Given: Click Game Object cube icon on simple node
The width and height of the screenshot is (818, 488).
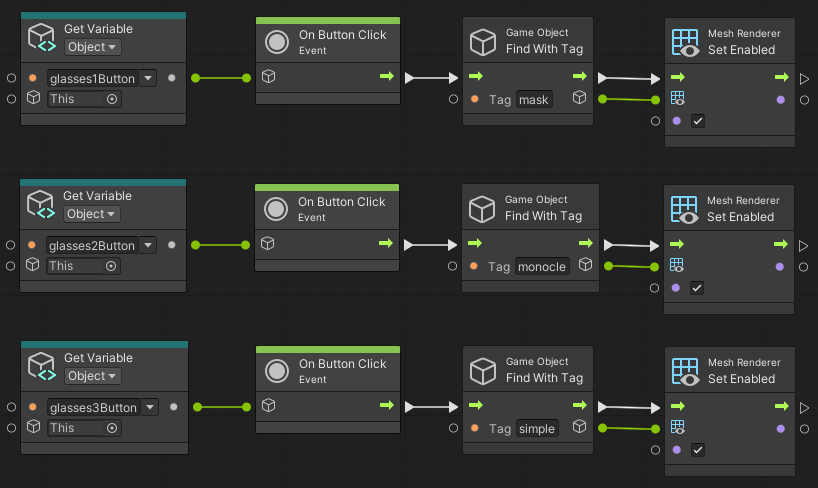Looking at the screenshot, I should [483, 371].
